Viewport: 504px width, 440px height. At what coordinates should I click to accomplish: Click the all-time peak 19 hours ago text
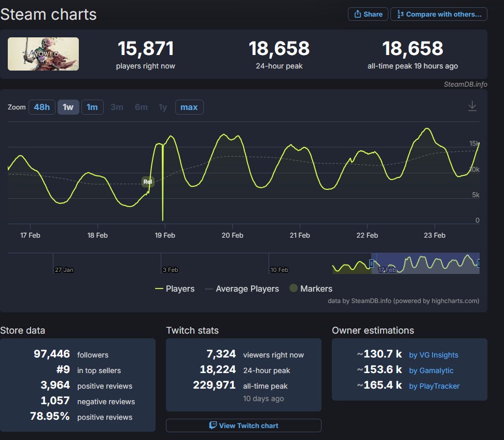coord(413,66)
